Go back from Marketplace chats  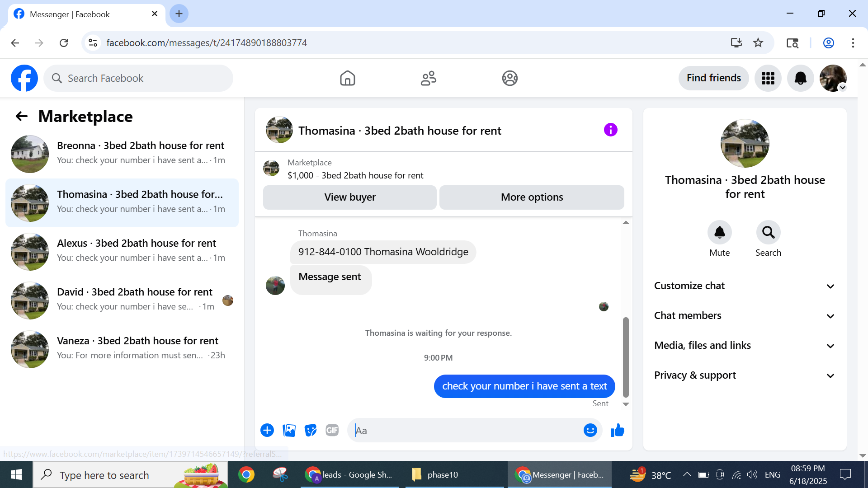click(x=21, y=117)
